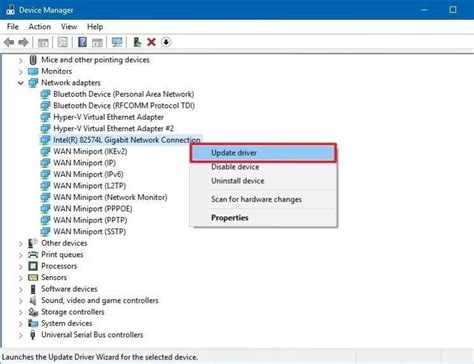Select WAN Miniport (SSTP)

90,232
